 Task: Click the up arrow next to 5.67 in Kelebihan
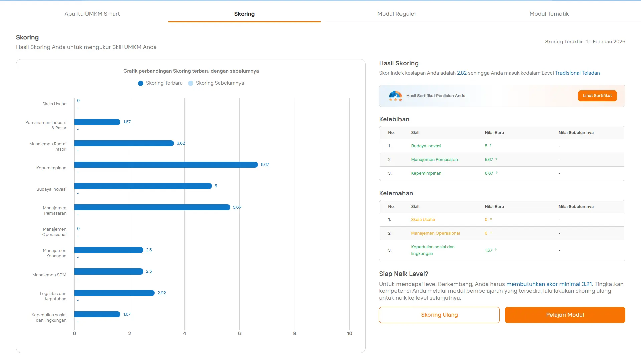pos(496,159)
